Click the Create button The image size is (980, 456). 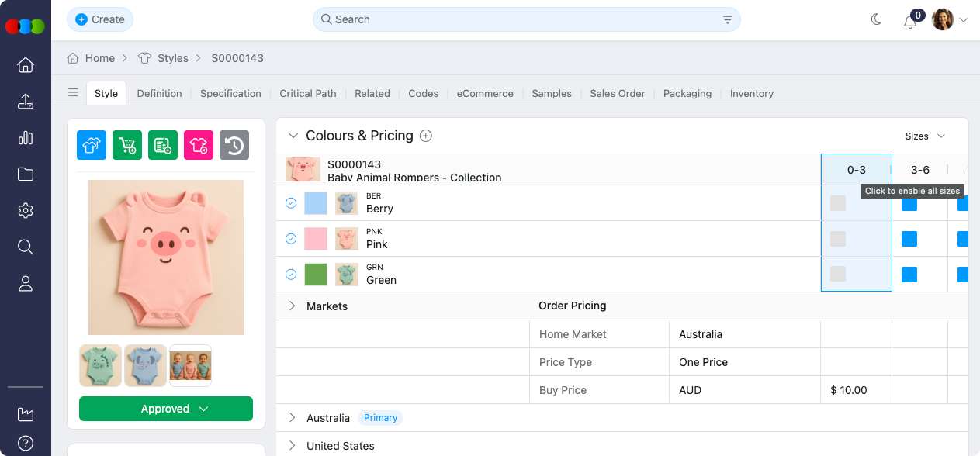click(x=99, y=19)
